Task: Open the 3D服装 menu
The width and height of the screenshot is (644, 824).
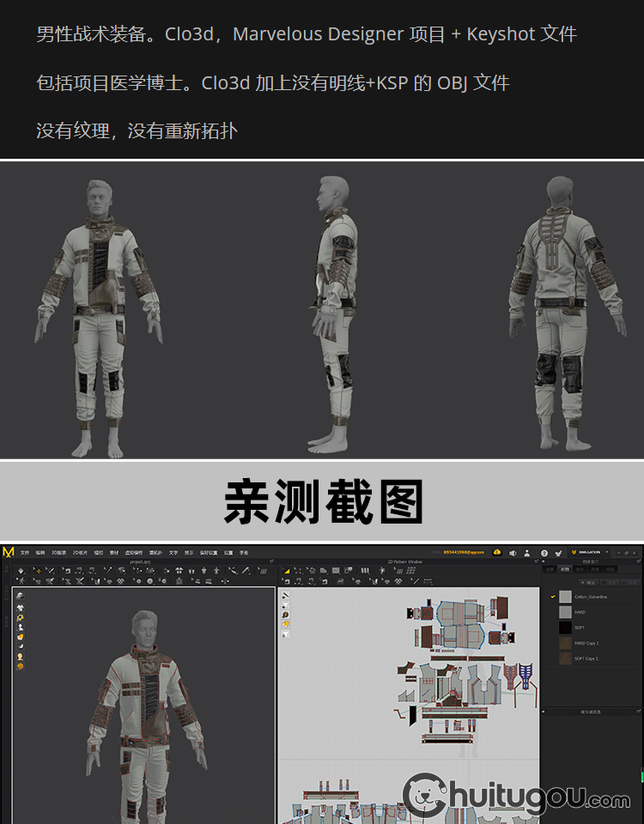Action: click(59, 553)
